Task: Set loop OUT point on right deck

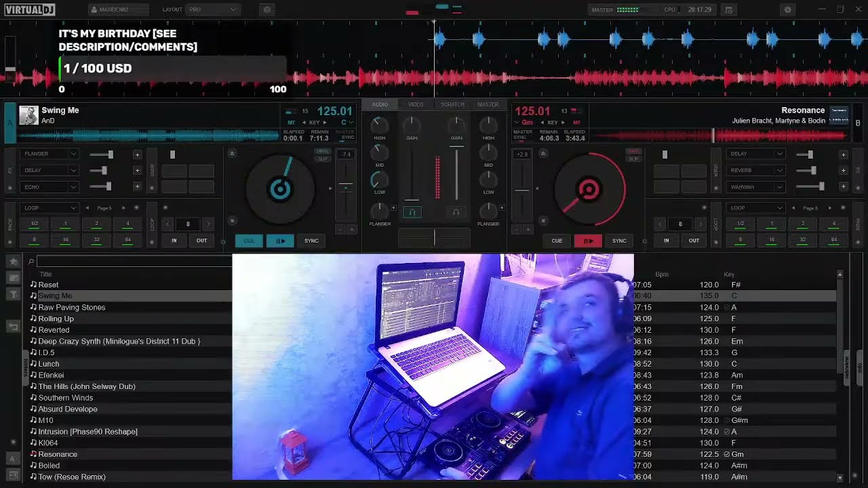Action: (x=694, y=241)
